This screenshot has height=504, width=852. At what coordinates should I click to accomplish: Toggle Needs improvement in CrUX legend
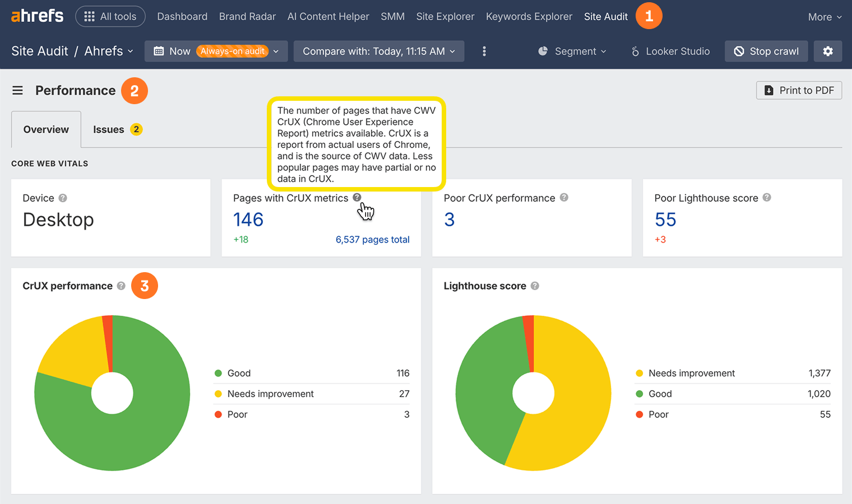[271, 394]
